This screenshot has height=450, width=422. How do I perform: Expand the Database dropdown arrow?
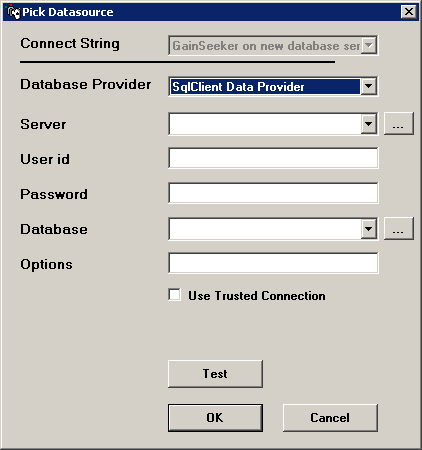[368, 229]
